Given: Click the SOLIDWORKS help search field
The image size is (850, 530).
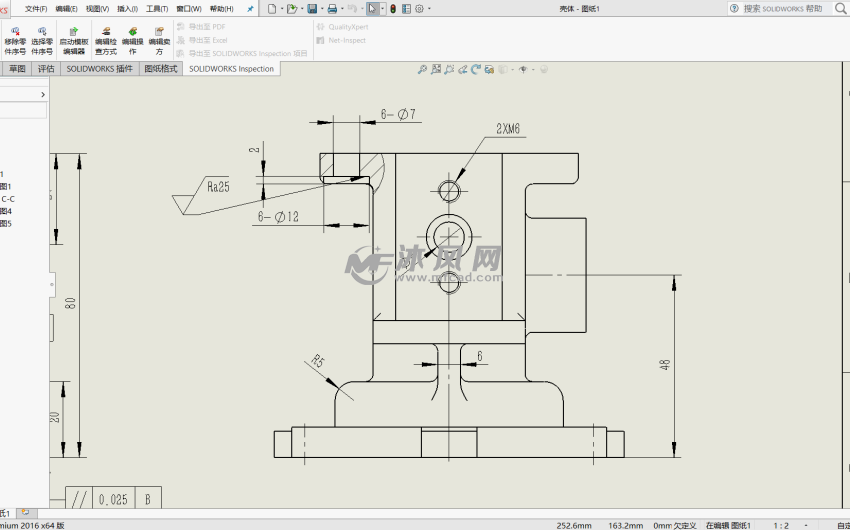Looking at the screenshot, I should [x=787, y=9].
